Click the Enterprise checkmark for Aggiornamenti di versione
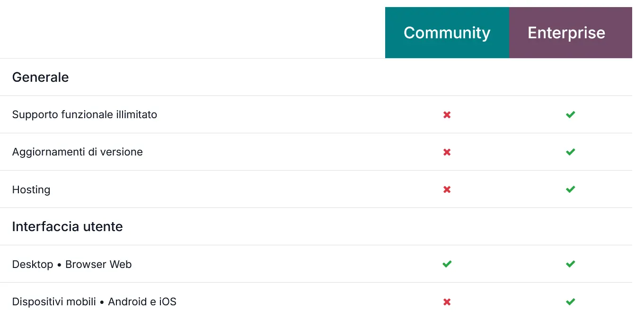The width and height of the screenshot is (644, 319). click(x=570, y=152)
